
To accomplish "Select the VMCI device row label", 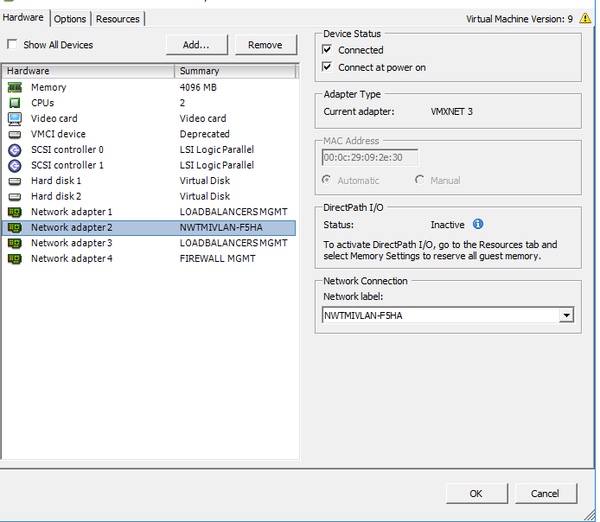I will [58, 134].
